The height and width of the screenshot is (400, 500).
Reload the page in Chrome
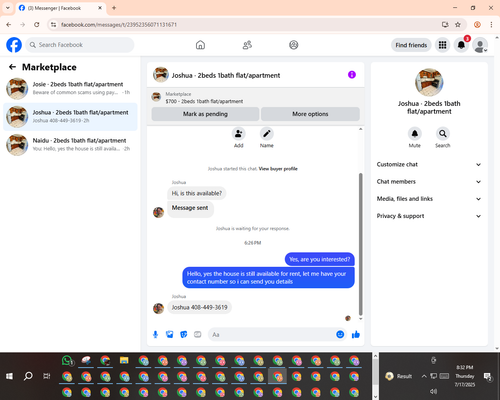pyautogui.click(x=37, y=25)
